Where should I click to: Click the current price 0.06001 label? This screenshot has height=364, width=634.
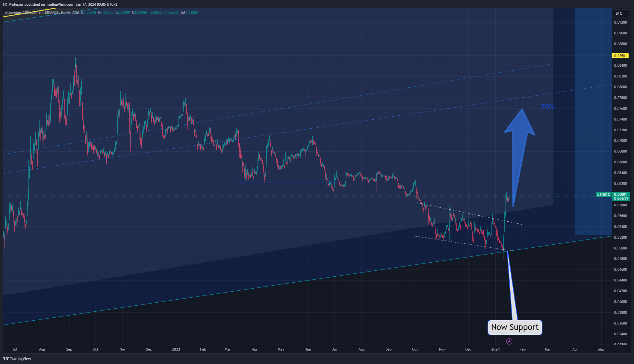click(620, 194)
